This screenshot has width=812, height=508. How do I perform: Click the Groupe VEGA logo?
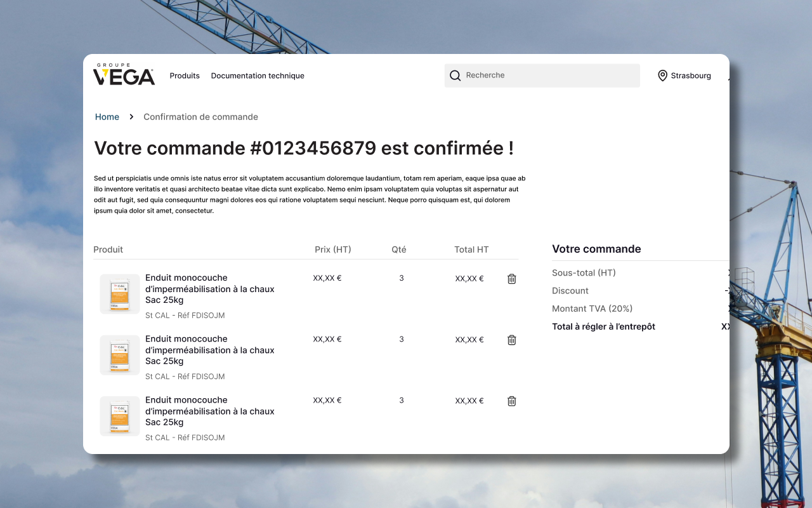[x=124, y=74]
